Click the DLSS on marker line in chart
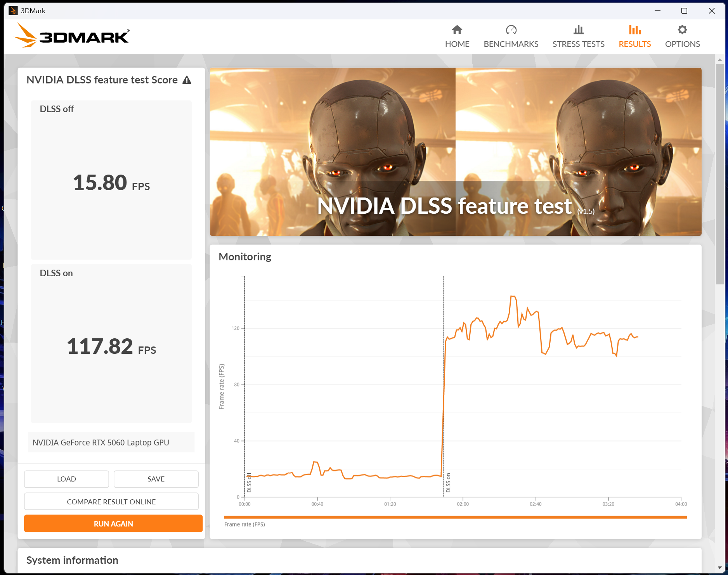 tap(444, 386)
